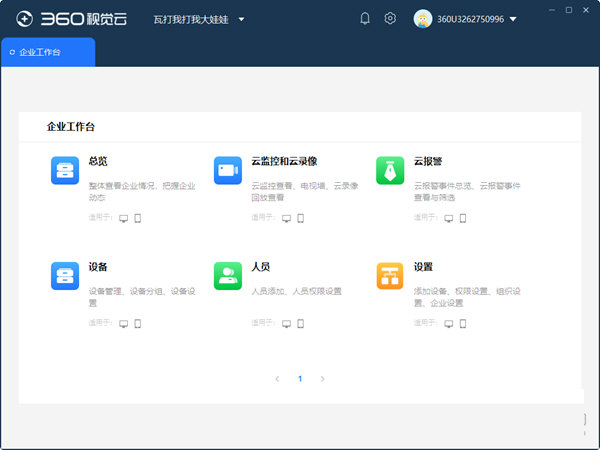Open the 总览 title link

click(98, 161)
